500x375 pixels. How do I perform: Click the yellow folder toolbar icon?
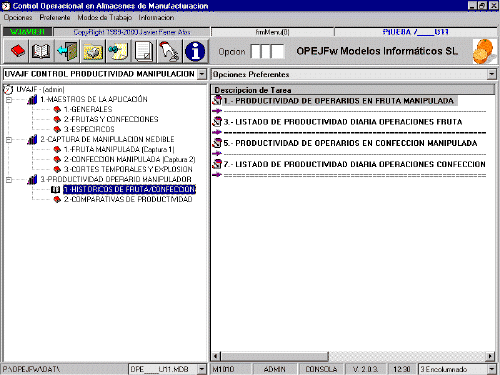coord(93,51)
